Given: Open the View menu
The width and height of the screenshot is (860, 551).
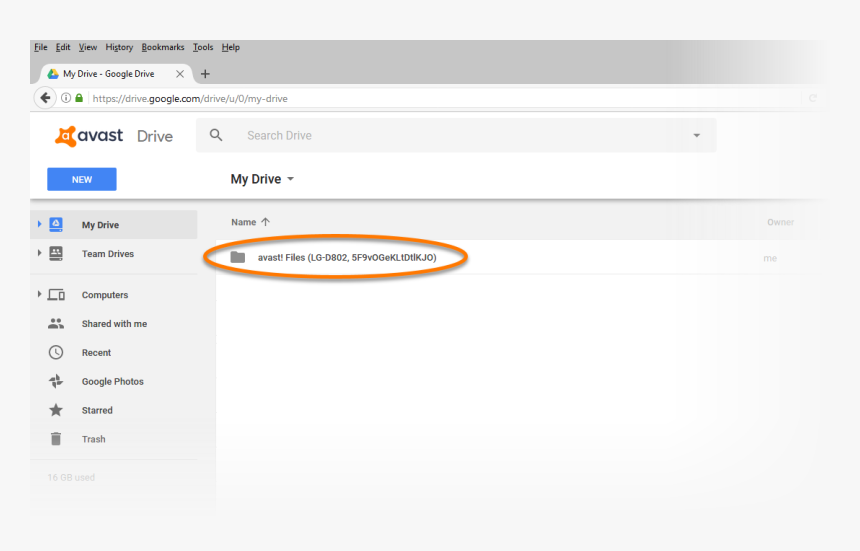Looking at the screenshot, I should coord(88,47).
